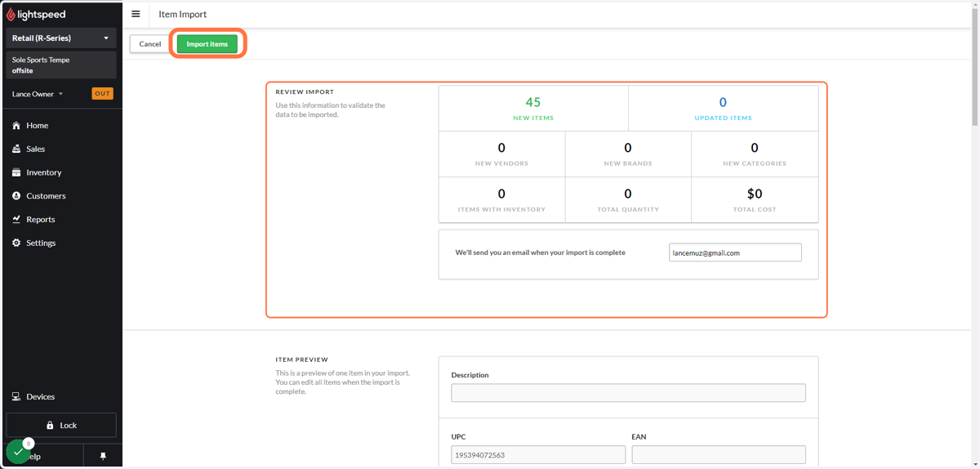Screen dimensions: 980x469
Task: Click the New Categories count cell
Action: pos(755,154)
